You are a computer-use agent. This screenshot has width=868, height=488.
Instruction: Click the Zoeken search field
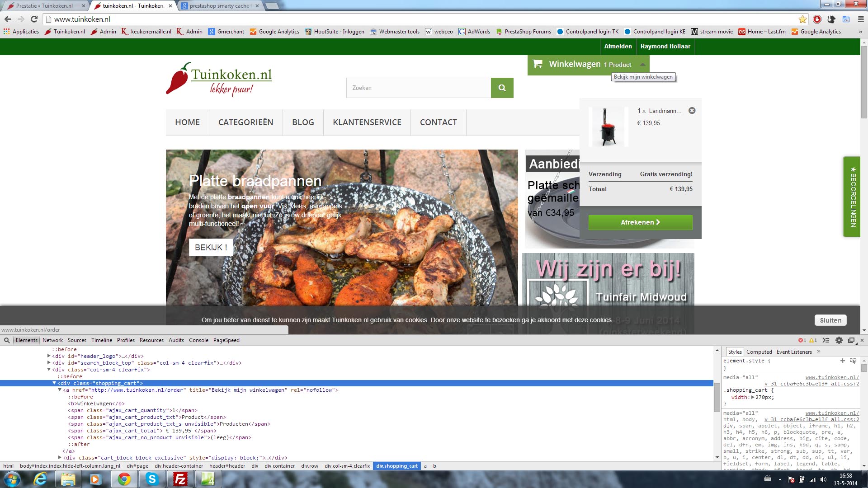tap(418, 88)
